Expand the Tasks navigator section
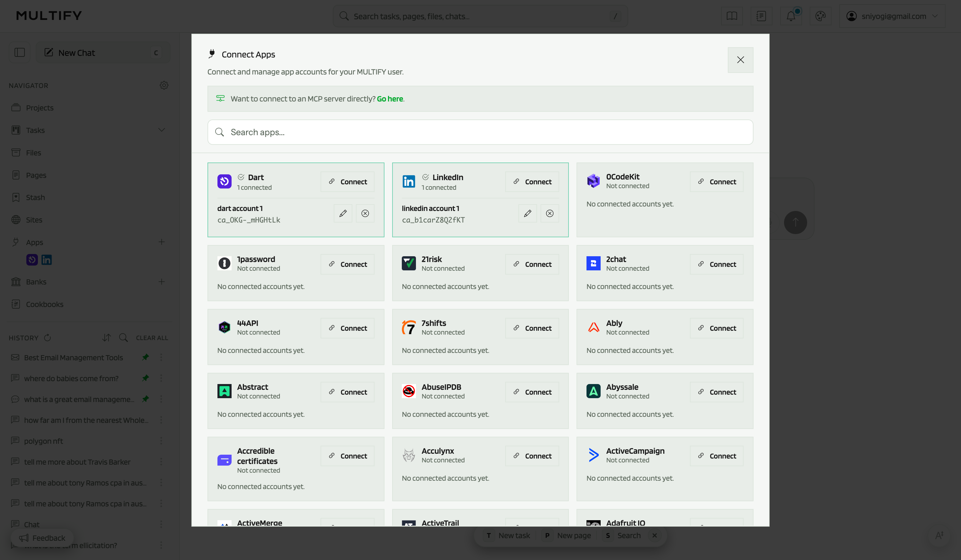Screen dimensions: 961x560 click(162, 130)
